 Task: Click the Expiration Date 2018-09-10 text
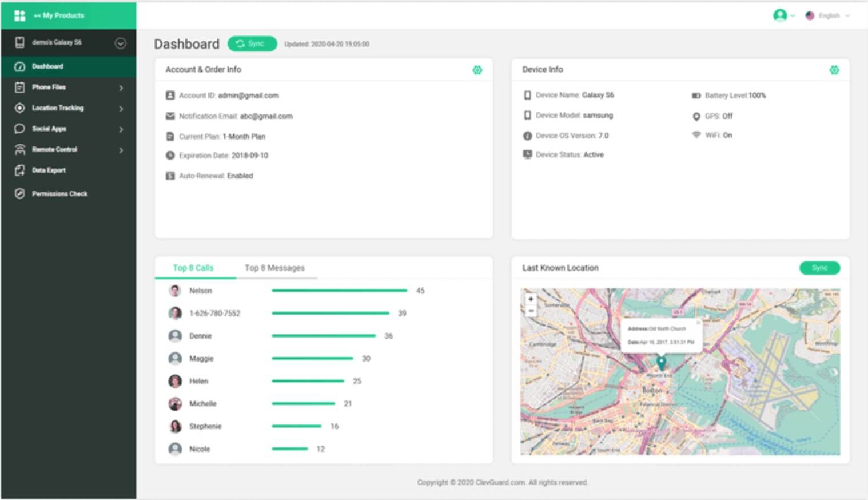point(224,156)
